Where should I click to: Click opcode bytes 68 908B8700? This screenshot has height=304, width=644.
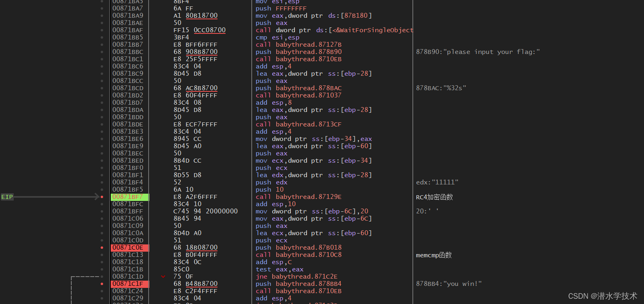[x=195, y=52]
